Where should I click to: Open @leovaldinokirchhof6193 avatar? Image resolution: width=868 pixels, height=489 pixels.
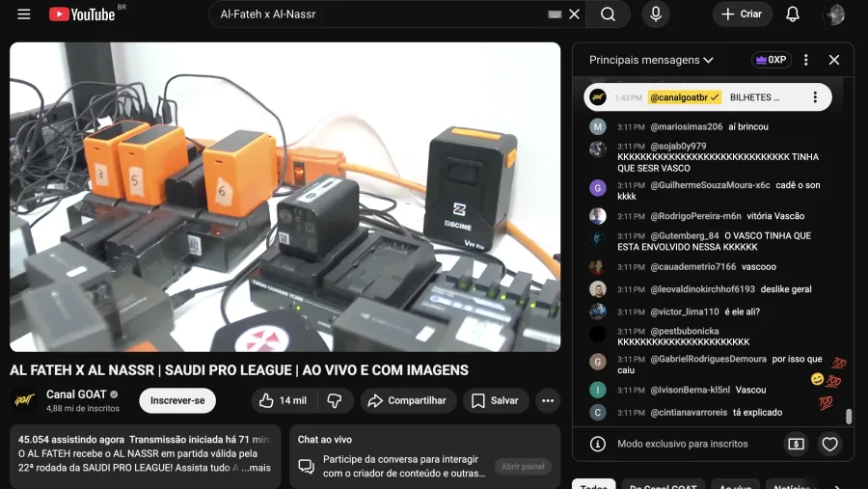point(597,289)
